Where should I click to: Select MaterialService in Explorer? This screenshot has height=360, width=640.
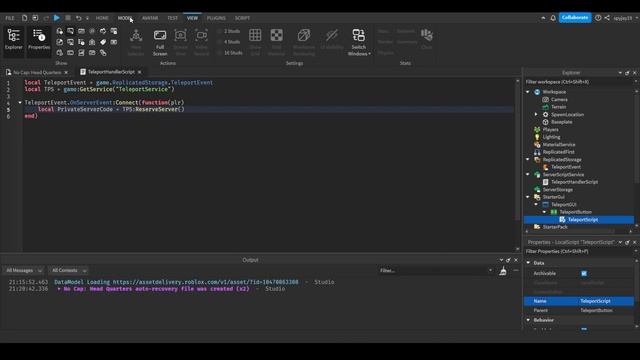coord(558,144)
